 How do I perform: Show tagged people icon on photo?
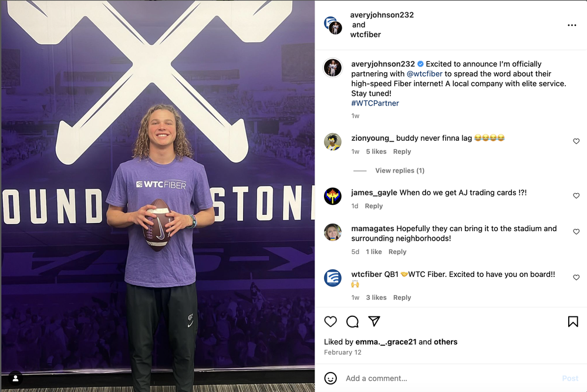pos(15,379)
